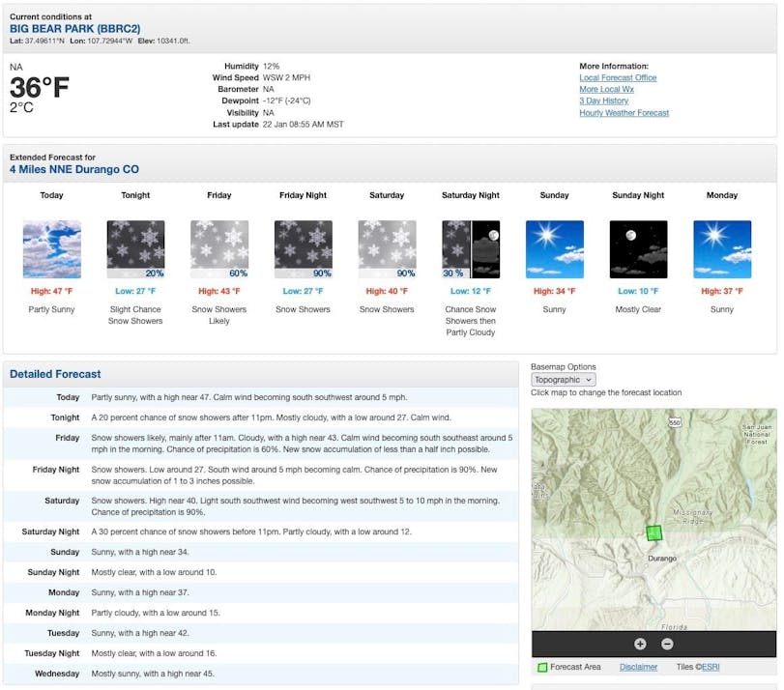784x690 pixels.
Task: Click the Sunday Night mostly clear icon
Action: coord(638,249)
